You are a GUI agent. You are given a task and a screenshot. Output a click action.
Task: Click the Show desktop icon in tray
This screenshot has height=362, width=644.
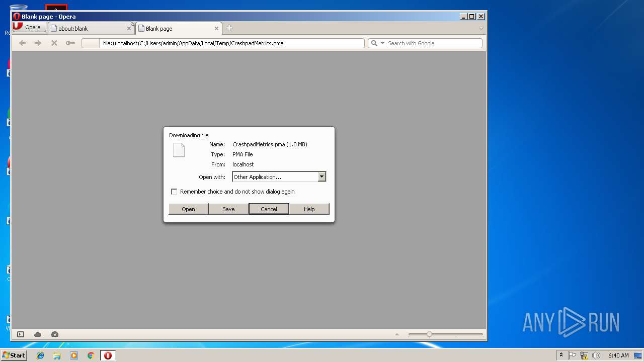point(638,355)
